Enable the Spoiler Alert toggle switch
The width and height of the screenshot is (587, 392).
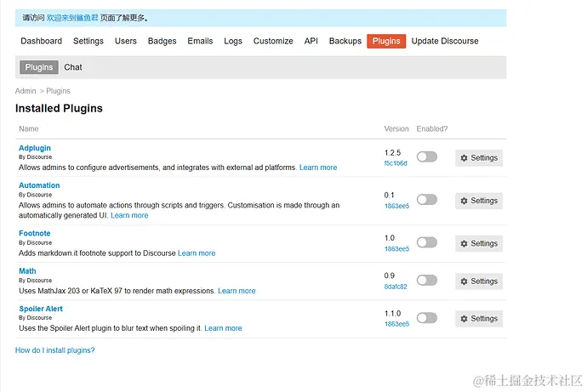coord(427,318)
